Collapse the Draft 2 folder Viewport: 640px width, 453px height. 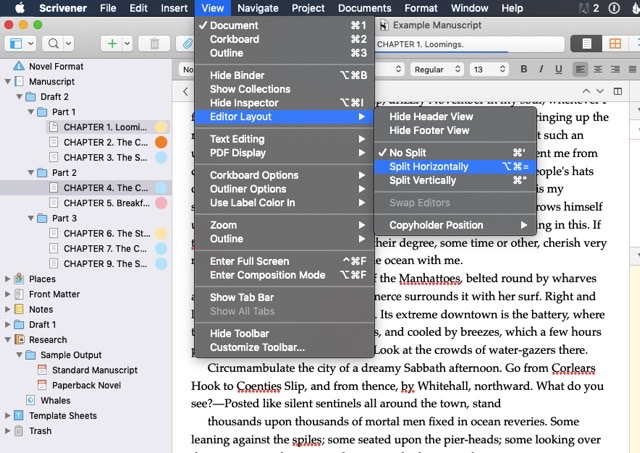(x=19, y=97)
